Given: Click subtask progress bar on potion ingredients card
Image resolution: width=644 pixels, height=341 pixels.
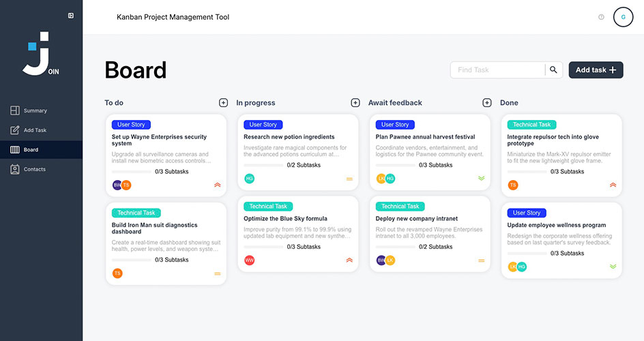Looking at the screenshot, I should click(x=263, y=165).
